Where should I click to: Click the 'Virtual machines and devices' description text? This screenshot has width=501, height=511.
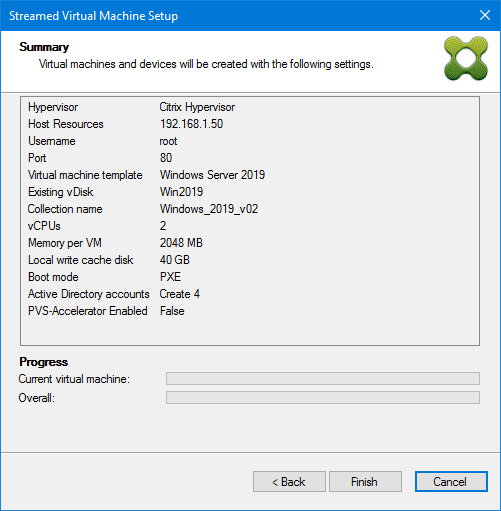[x=206, y=64]
